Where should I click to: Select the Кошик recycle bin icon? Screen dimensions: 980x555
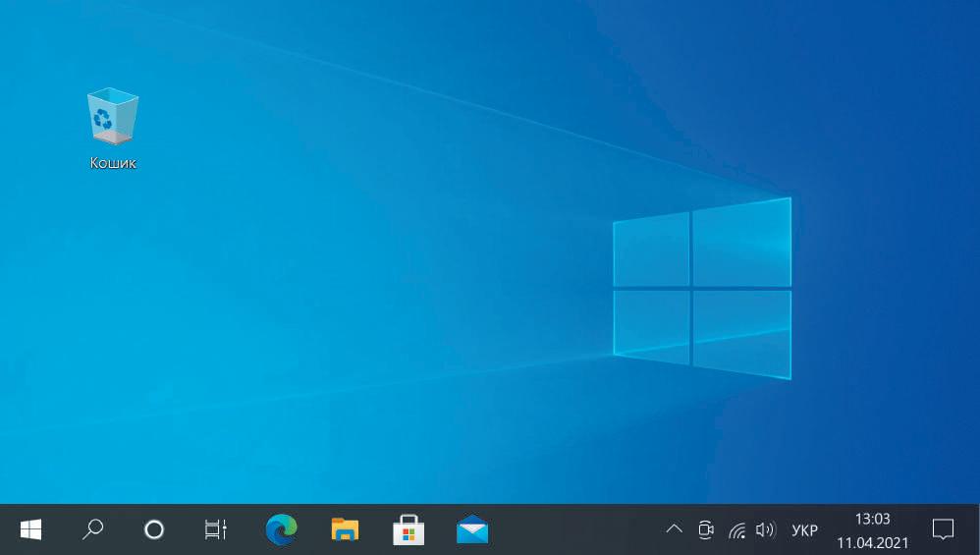tap(113, 116)
